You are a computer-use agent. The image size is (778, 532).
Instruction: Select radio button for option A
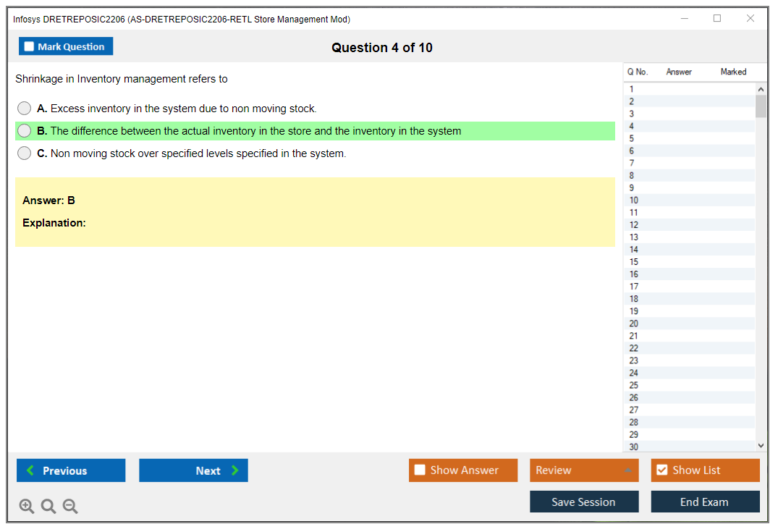tap(25, 109)
